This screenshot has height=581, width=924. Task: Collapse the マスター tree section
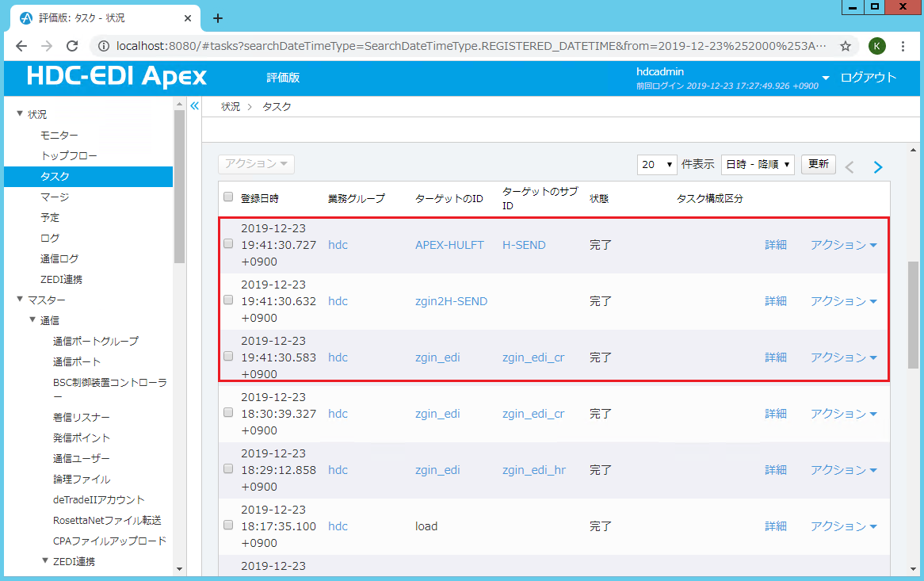click(20, 300)
